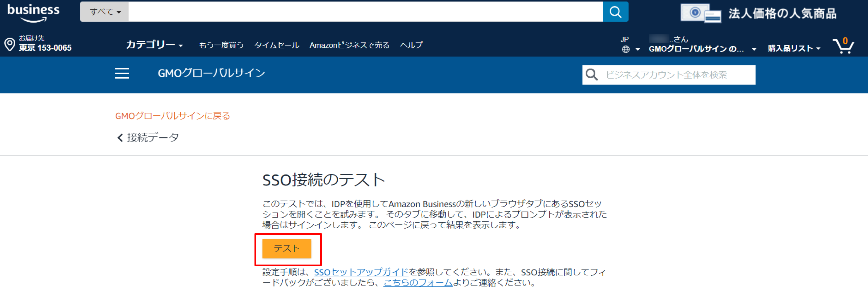868x300 pixels.
Task: Open the ヘルプ menu item
Action: click(411, 45)
